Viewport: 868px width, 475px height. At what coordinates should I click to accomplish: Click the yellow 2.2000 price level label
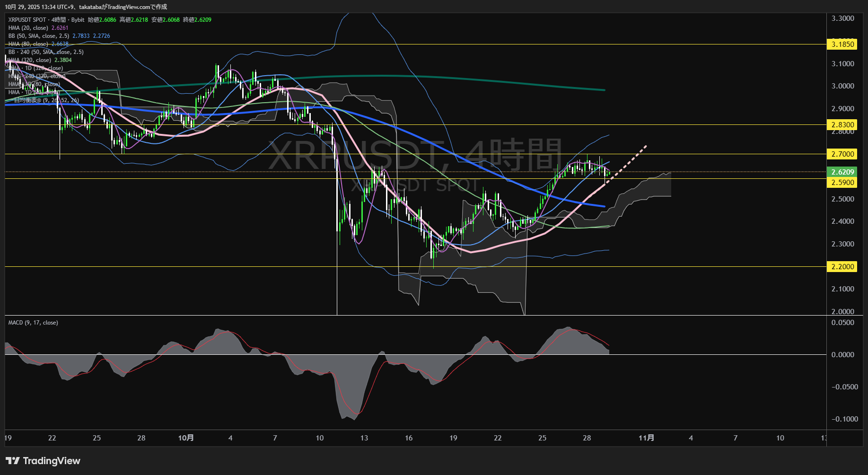pyautogui.click(x=842, y=266)
